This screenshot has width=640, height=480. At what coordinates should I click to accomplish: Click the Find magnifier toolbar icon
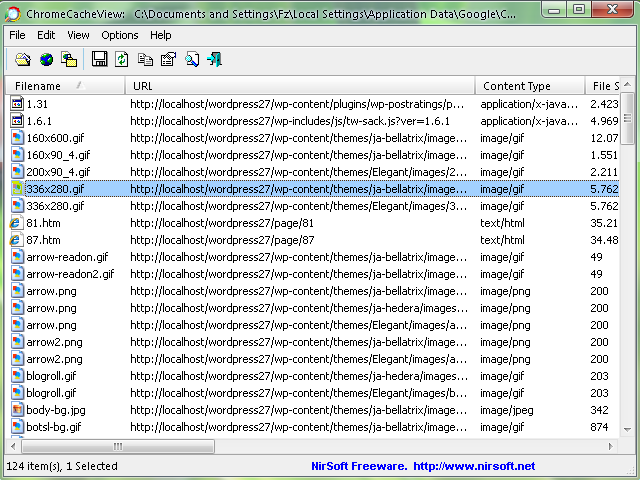(x=192, y=60)
